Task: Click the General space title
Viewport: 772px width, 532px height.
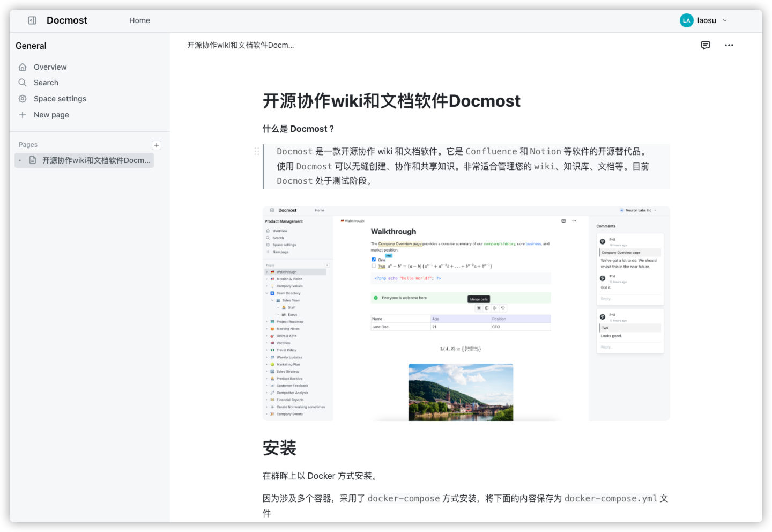Action: [31, 46]
